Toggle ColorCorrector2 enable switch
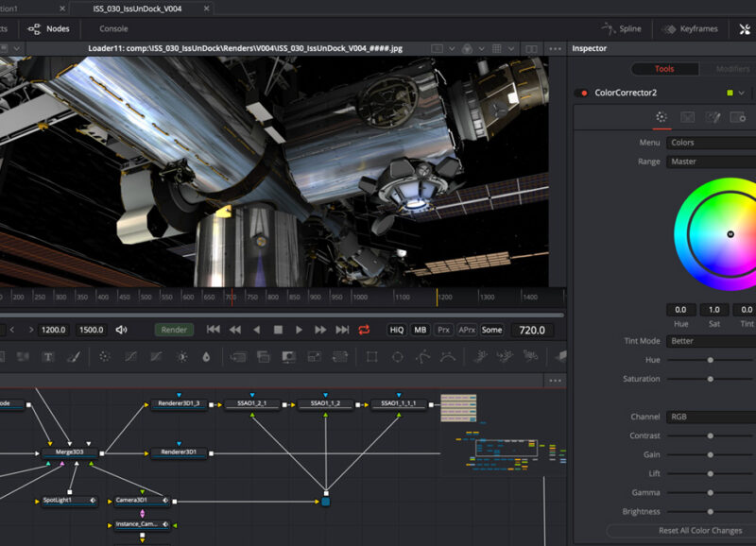756x546 pixels. coord(581,93)
